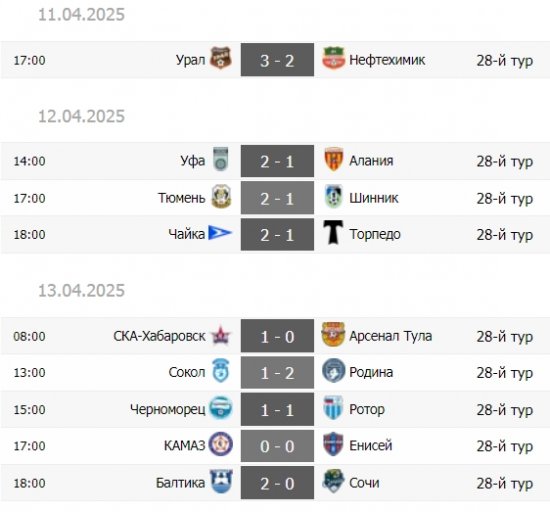Open the Сокол vs Родина 1 - 2 score
The image size is (550, 512).
(x=277, y=372)
